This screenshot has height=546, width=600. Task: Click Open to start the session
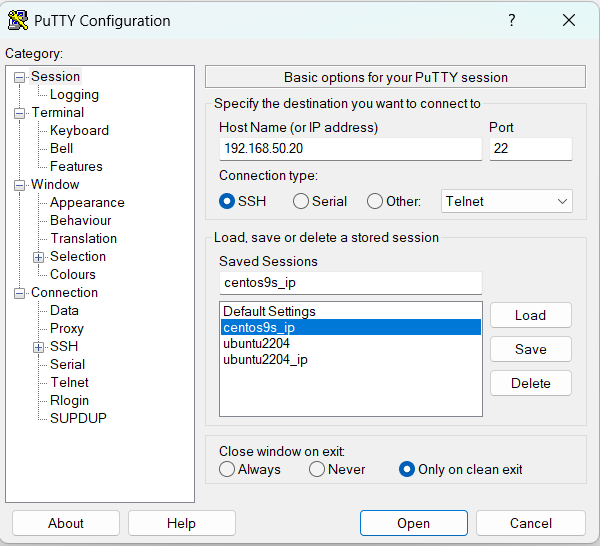414,523
